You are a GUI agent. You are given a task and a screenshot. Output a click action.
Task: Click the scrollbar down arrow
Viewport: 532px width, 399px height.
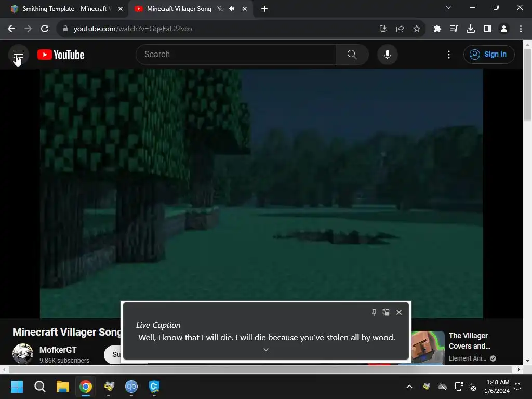[528, 361]
